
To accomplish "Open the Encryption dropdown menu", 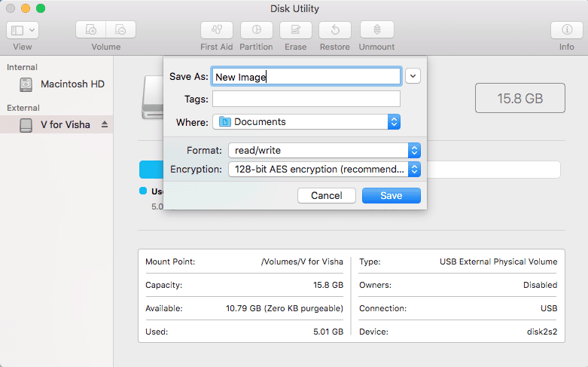I will pyautogui.click(x=324, y=170).
